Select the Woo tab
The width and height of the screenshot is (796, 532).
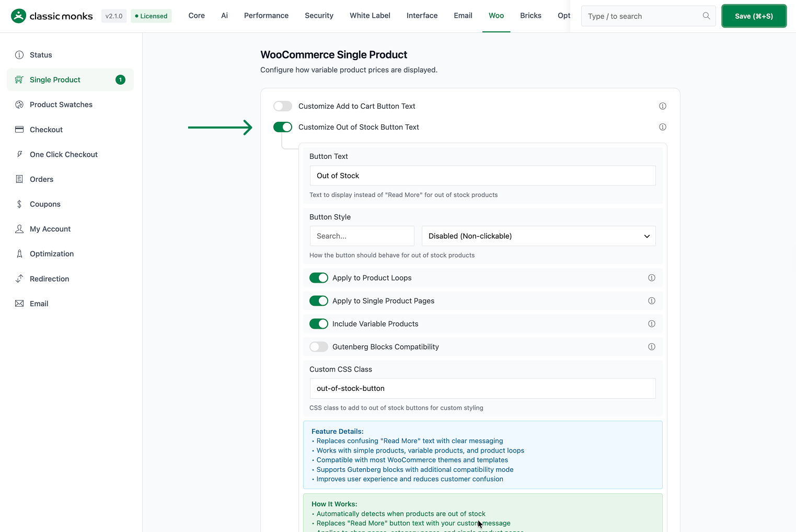coord(496,16)
